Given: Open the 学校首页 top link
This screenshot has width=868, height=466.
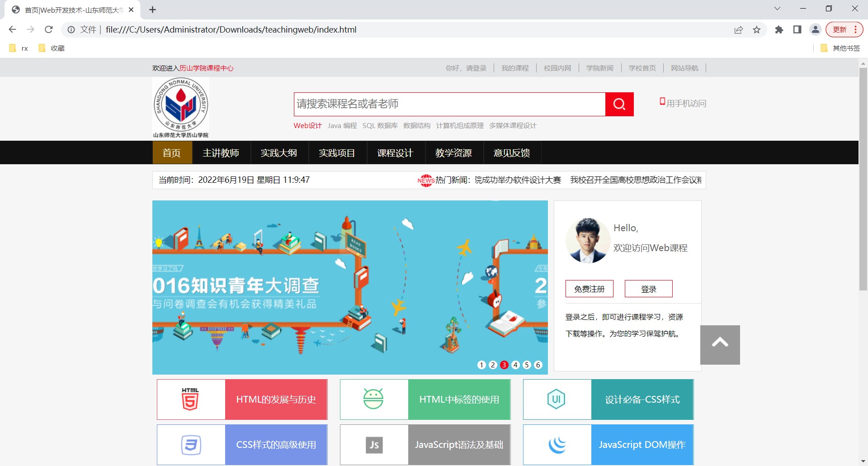Looking at the screenshot, I should point(642,68).
